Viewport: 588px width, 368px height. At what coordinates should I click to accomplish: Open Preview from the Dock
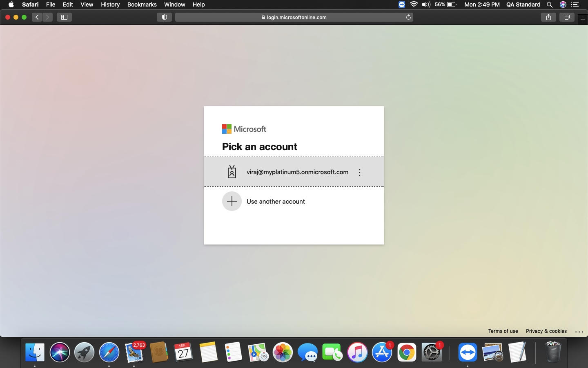pyautogui.click(x=492, y=352)
